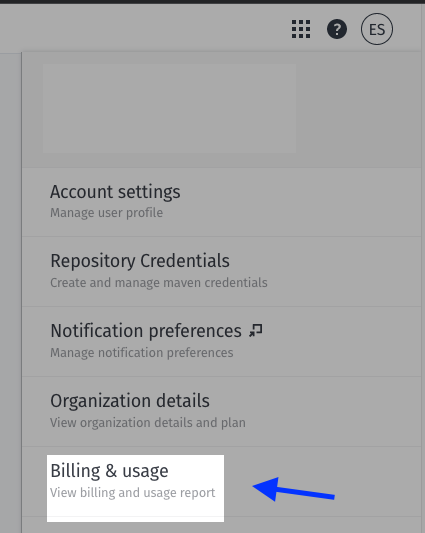
Task: Click 'View organization details and plan' text
Action: click(148, 423)
